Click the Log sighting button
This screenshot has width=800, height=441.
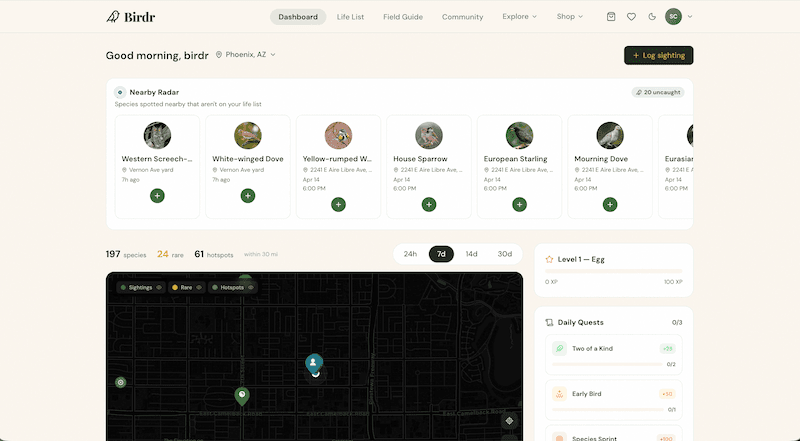coord(658,55)
